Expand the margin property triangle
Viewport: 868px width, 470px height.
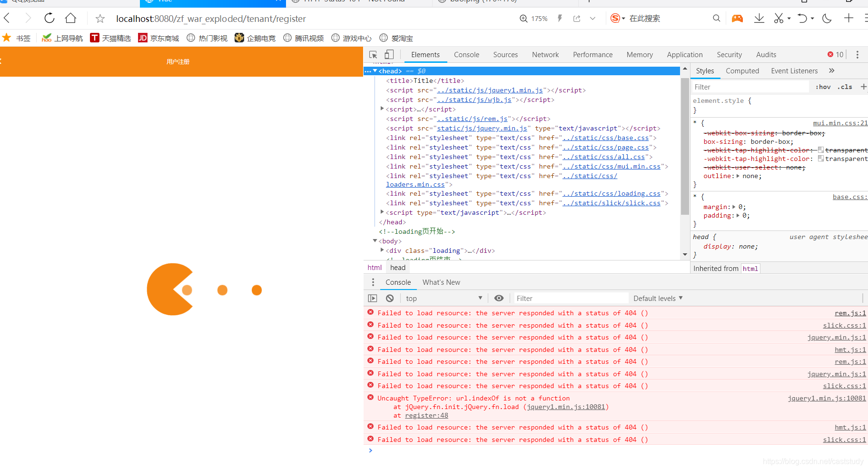click(734, 207)
